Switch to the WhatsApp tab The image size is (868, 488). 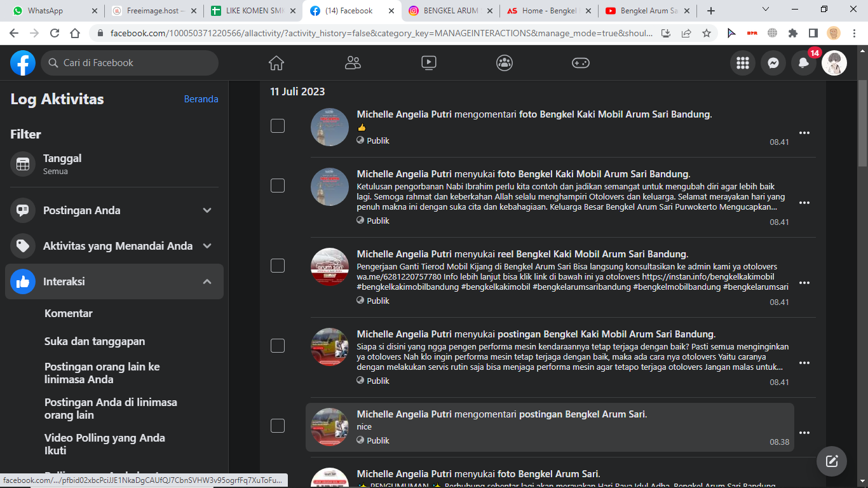pyautogui.click(x=54, y=11)
